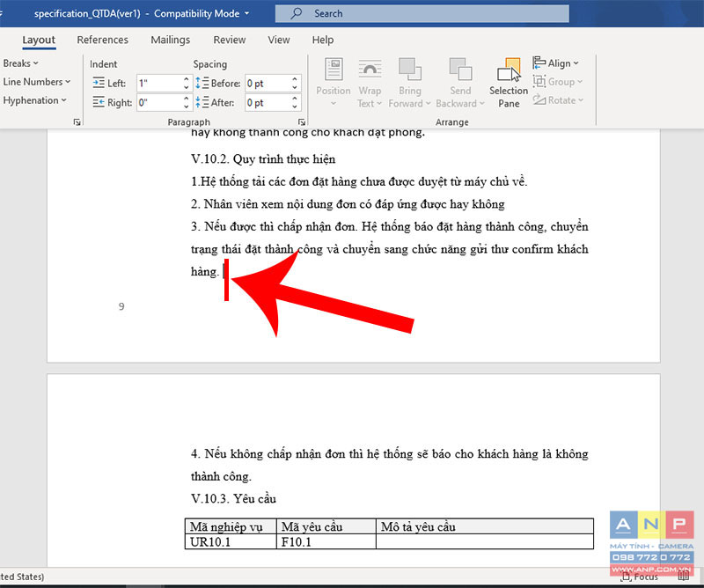Open the Layout ribbon tab

click(x=39, y=40)
